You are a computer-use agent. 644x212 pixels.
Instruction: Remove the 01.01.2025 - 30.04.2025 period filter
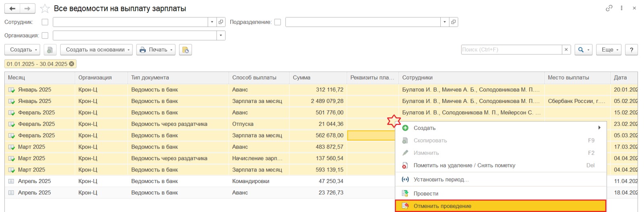coord(72,64)
